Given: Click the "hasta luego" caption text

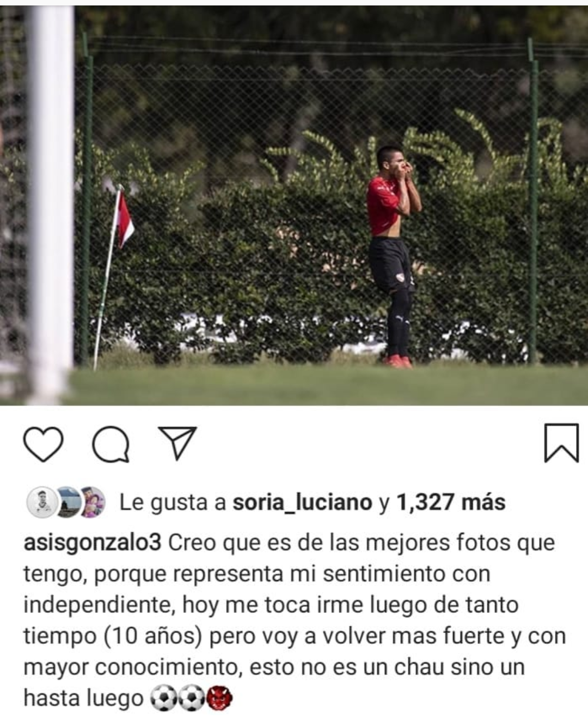Looking at the screenshot, I should [83, 698].
